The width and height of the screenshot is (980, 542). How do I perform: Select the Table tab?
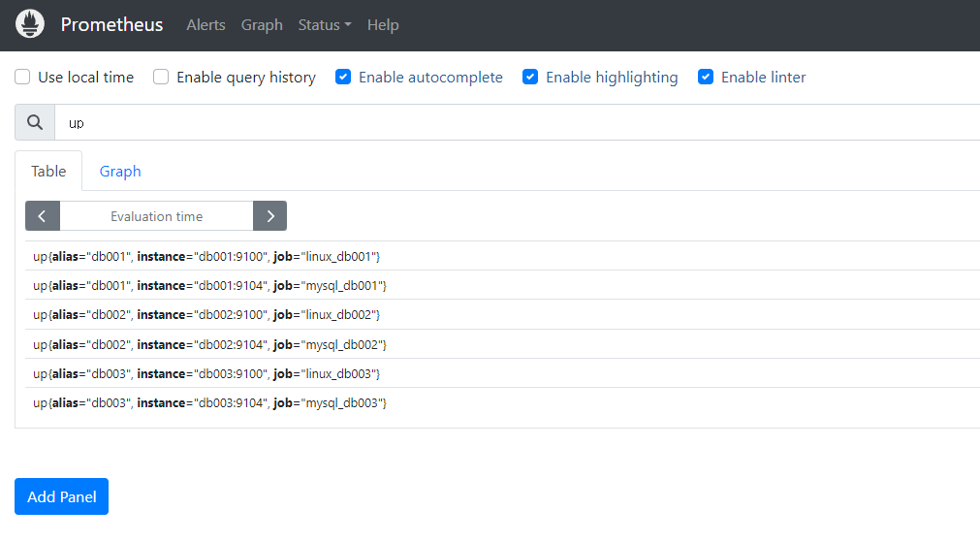pyautogui.click(x=48, y=172)
